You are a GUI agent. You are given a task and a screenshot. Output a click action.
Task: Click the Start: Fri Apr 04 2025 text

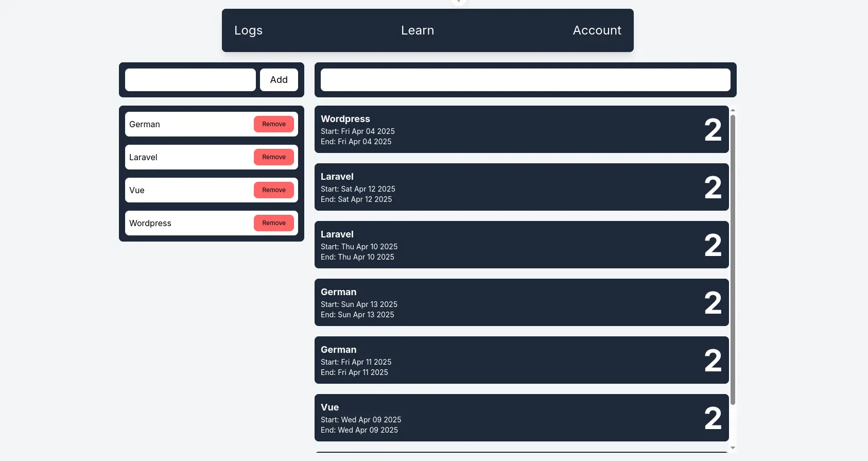[x=358, y=131]
